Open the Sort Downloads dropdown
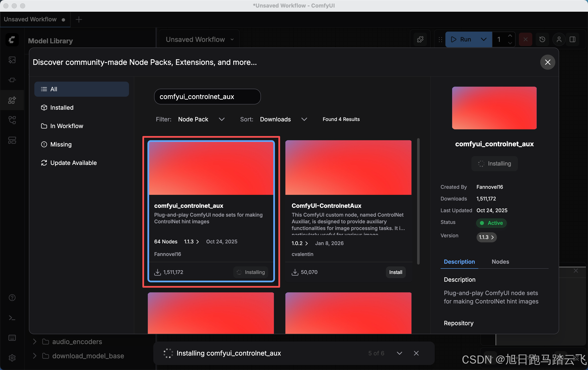Viewport: 588px width, 370px height. [283, 119]
